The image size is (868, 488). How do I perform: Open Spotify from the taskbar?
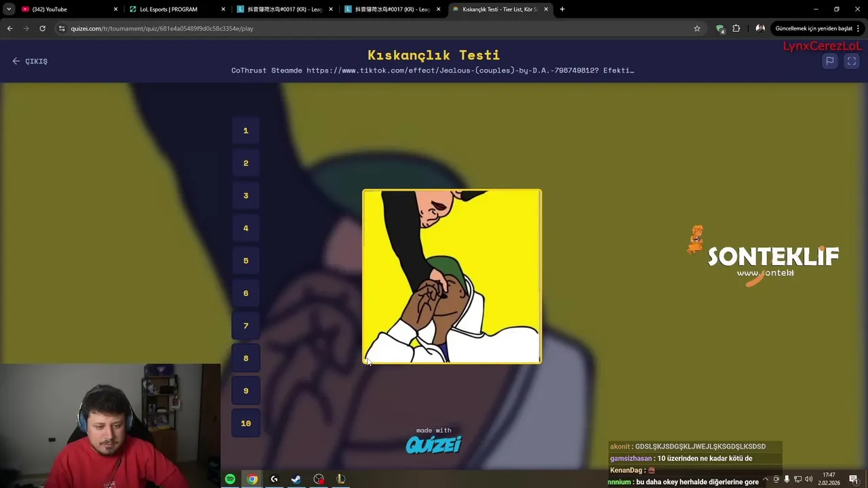(230, 479)
